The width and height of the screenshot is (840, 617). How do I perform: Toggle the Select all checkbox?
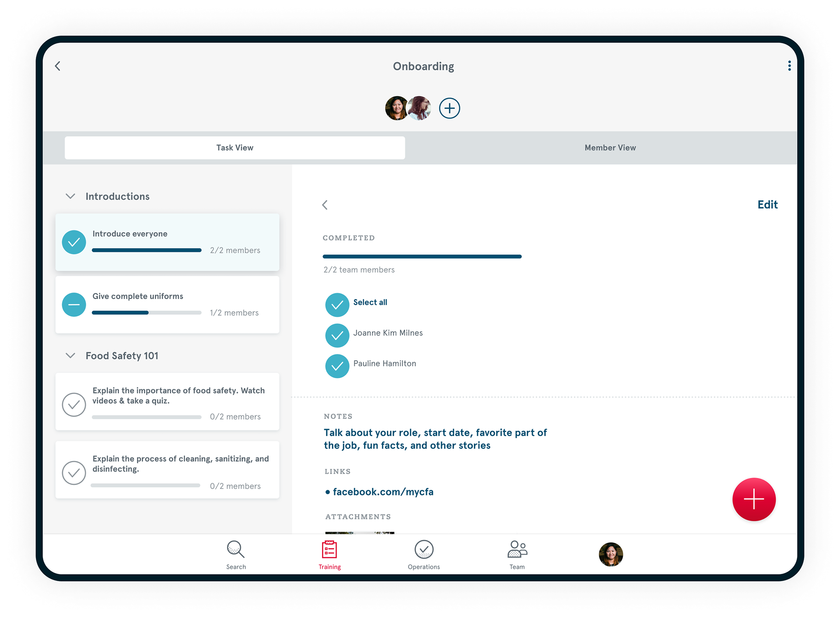point(337,305)
